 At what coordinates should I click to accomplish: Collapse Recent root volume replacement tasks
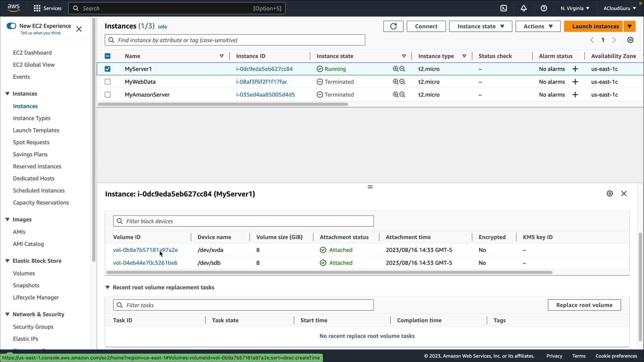point(107,287)
